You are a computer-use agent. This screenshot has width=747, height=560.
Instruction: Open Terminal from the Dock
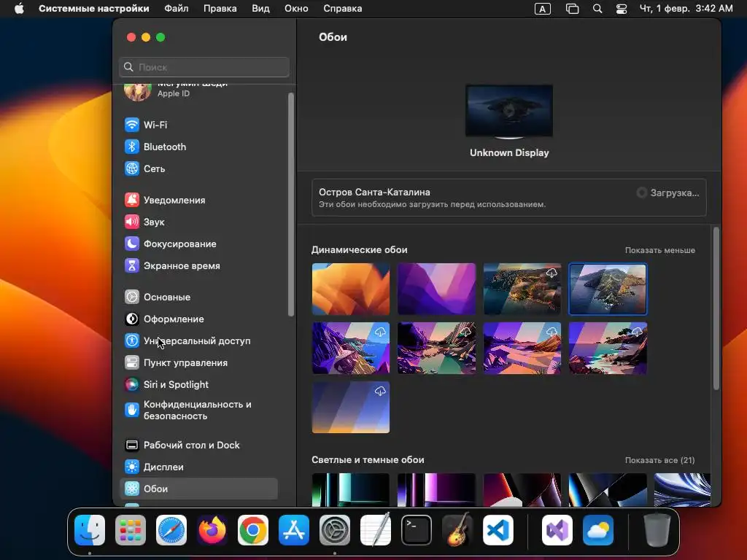417,530
